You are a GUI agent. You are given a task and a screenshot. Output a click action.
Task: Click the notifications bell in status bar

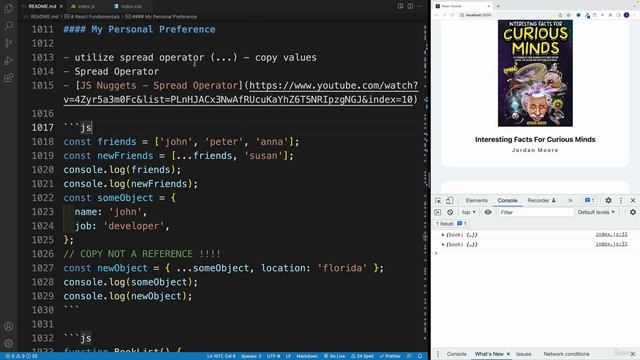(420, 356)
